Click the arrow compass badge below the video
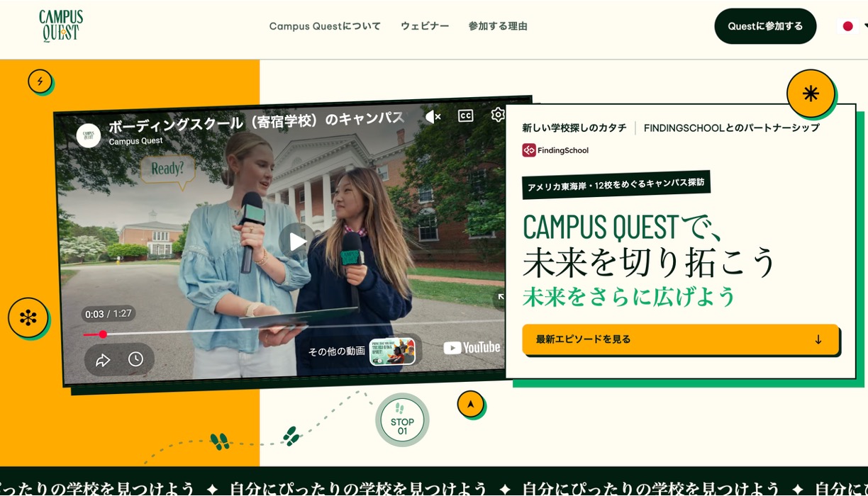 point(470,405)
